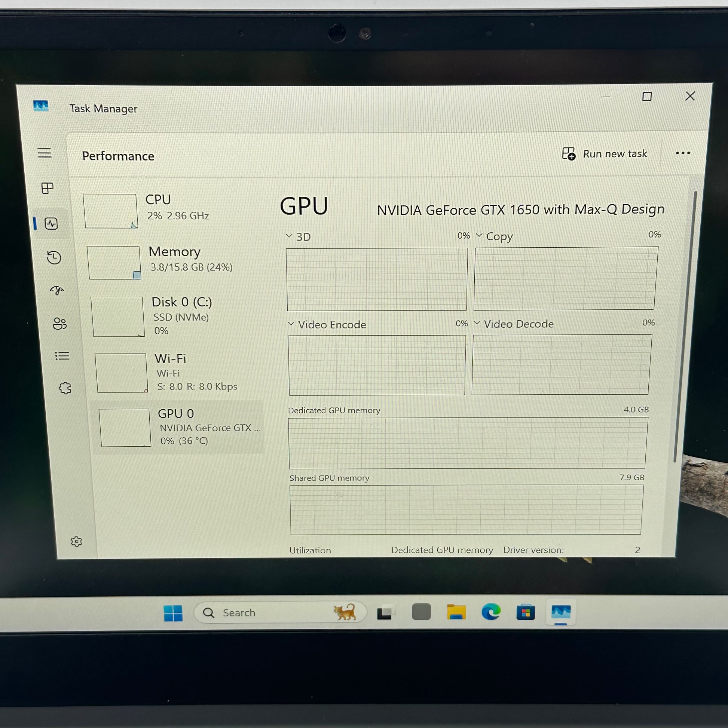The height and width of the screenshot is (728, 728).
Task: Open the Task Manager navigation hamburger menu
Action: click(x=45, y=153)
